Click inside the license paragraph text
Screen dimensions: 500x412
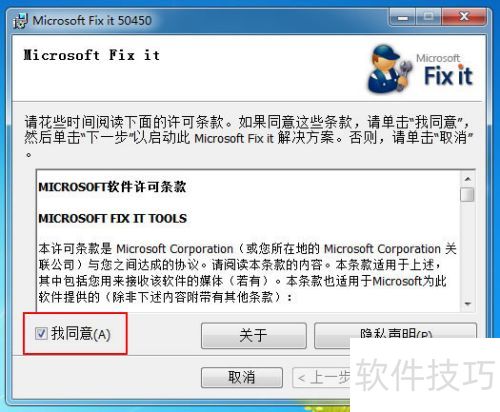(x=247, y=273)
